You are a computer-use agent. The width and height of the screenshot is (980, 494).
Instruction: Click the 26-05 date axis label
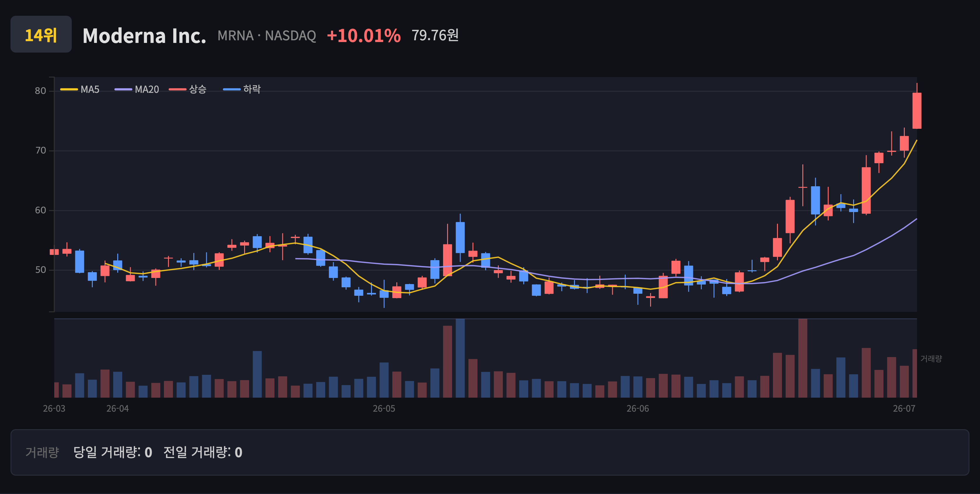384,409
